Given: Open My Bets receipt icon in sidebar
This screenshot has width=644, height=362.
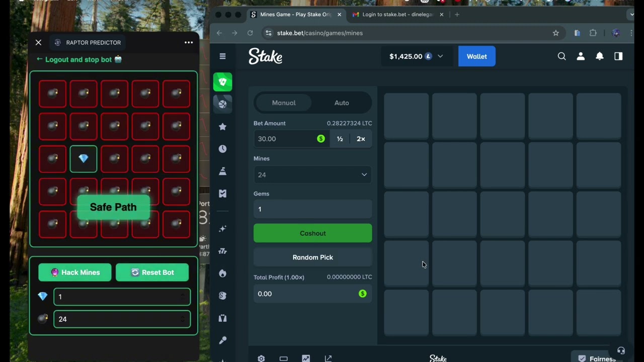Looking at the screenshot, I should (222, 194).
